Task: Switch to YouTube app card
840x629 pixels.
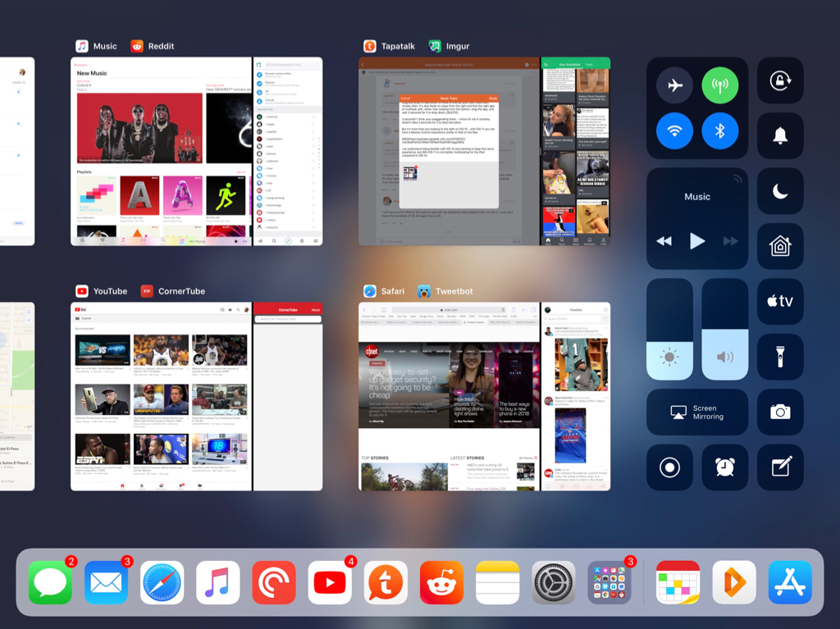Action: click(161, 396)
